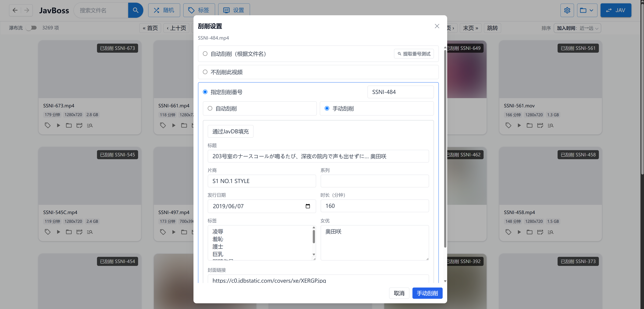This screenshot has width=644, height=309.
Task: Click tag icon on SSNI-458.mp4 card
Action: pos(508,232)
